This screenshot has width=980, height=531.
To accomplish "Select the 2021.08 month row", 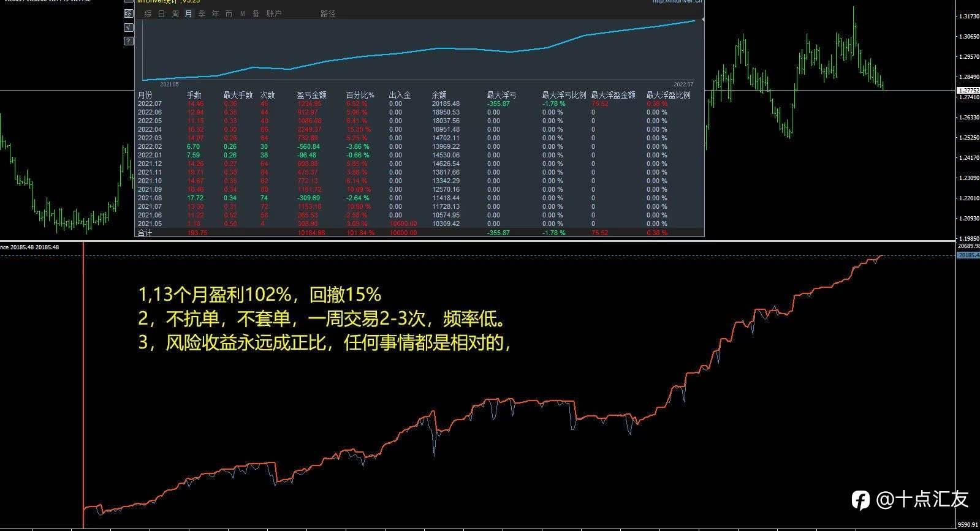I will (419, 198).
